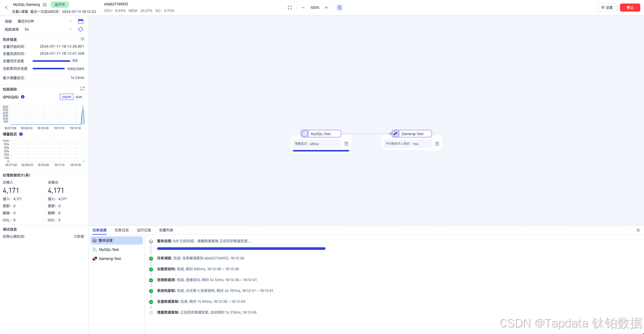Click the GC: 0.70% metric
This screenshot has height=334, width=644.
coord(166,11)
